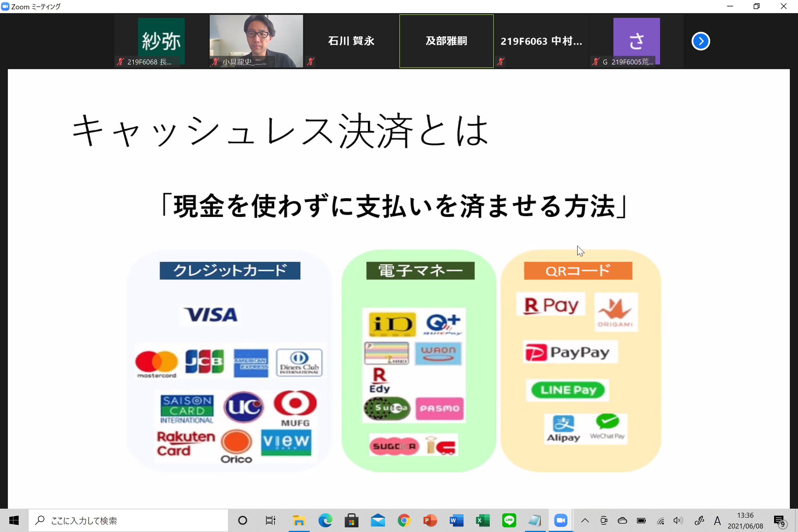Click the 電子マネー header on slide
The image size is (798, 532).
point(420,270)
